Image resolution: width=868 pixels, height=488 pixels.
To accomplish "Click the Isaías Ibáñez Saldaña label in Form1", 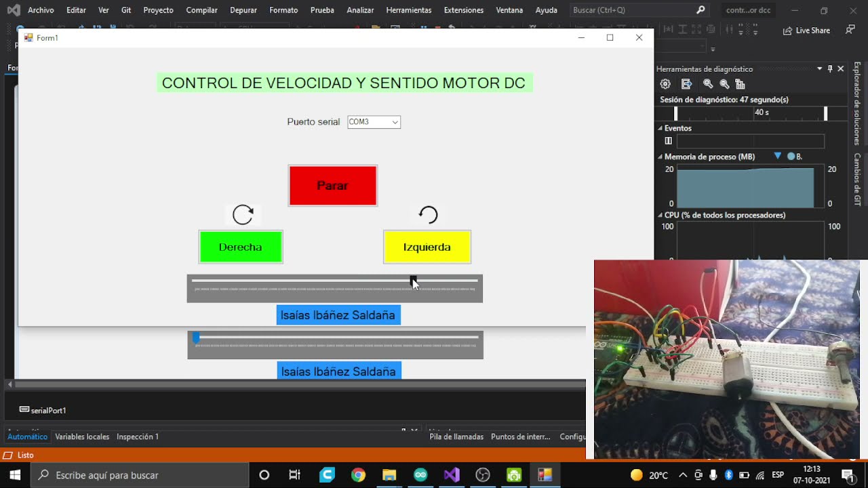I will (338, 315).
